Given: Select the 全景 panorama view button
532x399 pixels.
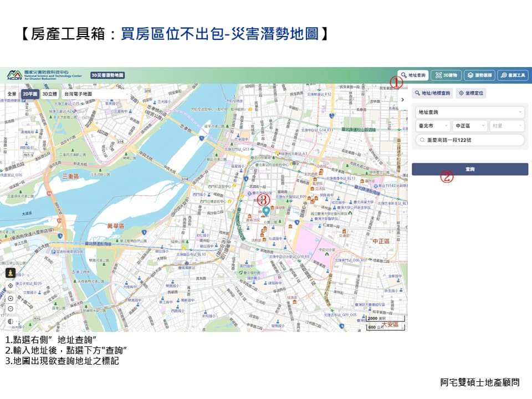Looking at the screenshot, I should pyautogui.click(x=12, y=94).
